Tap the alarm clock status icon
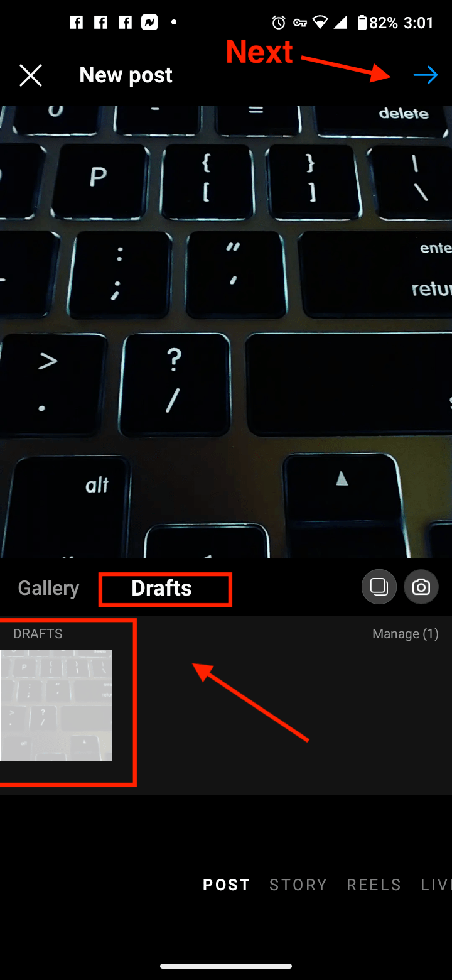452x980 pixels. point(279,23)
